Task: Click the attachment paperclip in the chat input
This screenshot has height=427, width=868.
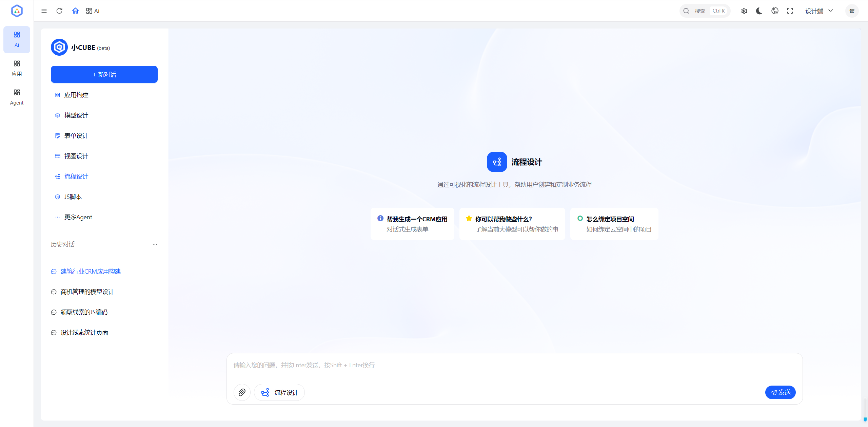Action: pyautogui.click(x=242, y=392)
